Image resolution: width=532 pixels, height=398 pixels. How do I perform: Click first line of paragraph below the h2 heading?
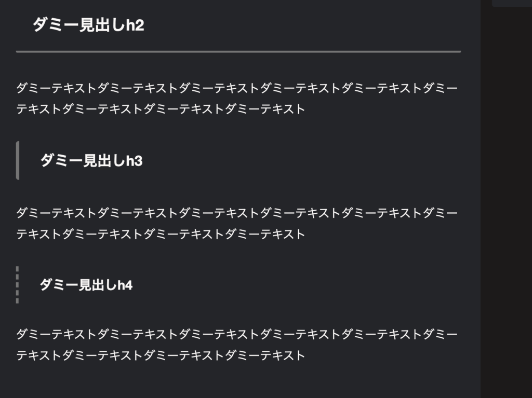pyautogui.click(x=237, y=88)
